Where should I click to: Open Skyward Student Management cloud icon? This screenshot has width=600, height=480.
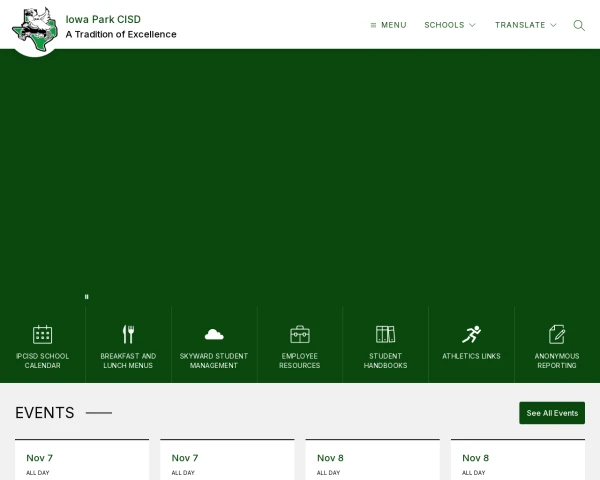[214, 335]
